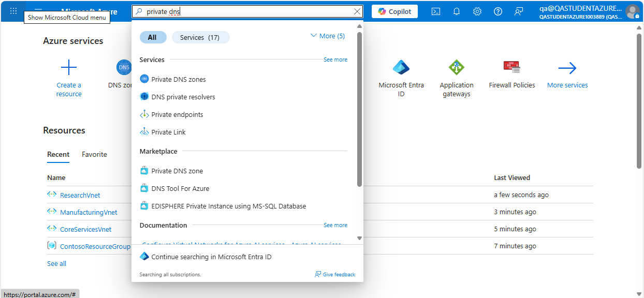Expand the More (5) filter dropdown
644x298 pixels.
[x=327, y=36]
